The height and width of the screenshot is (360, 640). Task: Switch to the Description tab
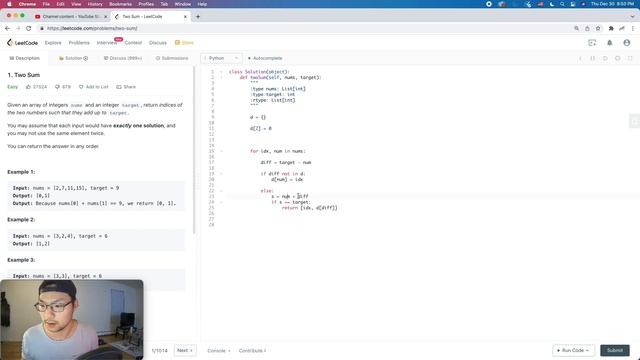point(24,58)
